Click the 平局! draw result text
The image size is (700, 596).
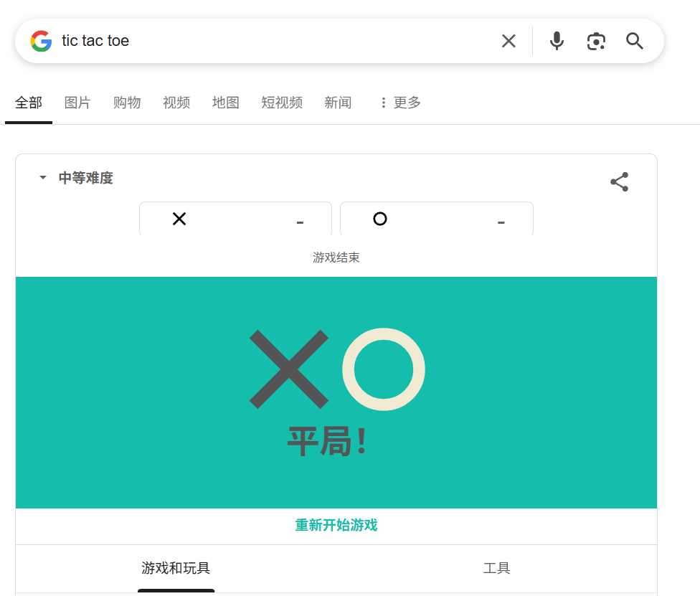coord(328,442)
